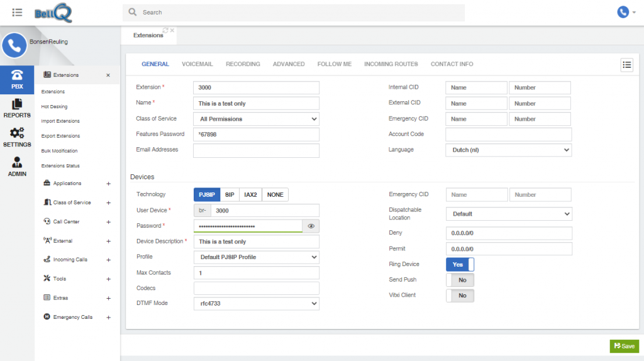Open Language dropdown
Screen dimensions: 644x361
508,150
